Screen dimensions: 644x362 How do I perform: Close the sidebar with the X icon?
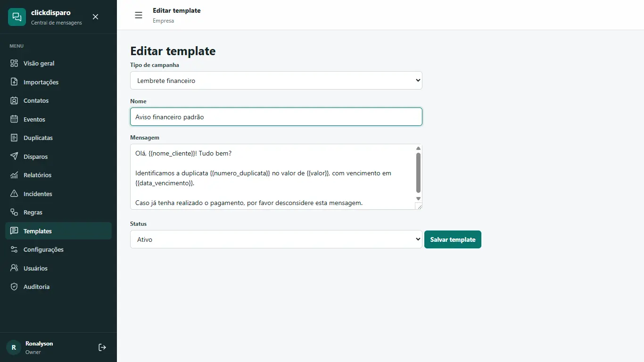pos(95,17)
